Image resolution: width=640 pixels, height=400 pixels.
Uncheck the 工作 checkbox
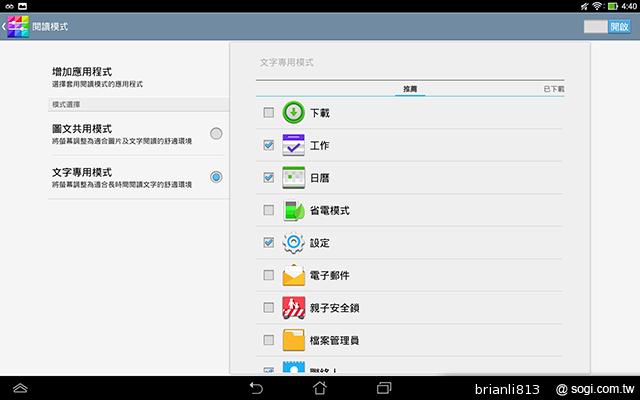tap(269, 145)
